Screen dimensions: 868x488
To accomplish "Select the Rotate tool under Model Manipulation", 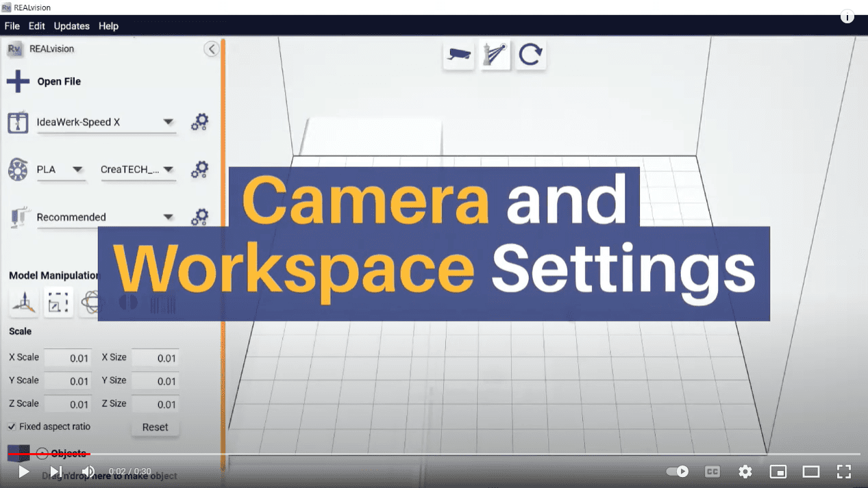I will pos(92,302).
